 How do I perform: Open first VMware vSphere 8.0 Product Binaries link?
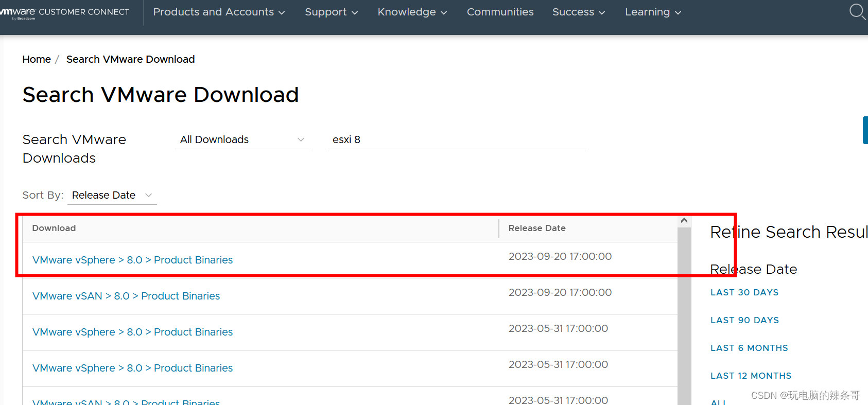coord(132,260)
